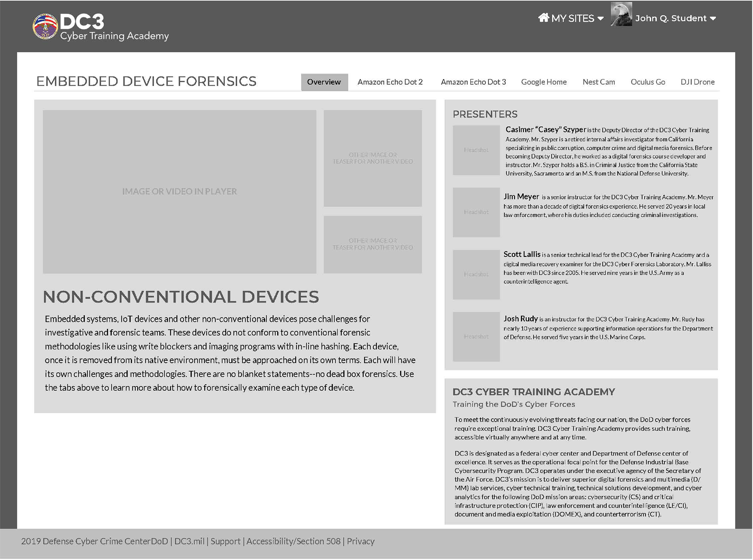Click the home icon beside MY SITES
753x560 pixels.
[x=543, y=18]
